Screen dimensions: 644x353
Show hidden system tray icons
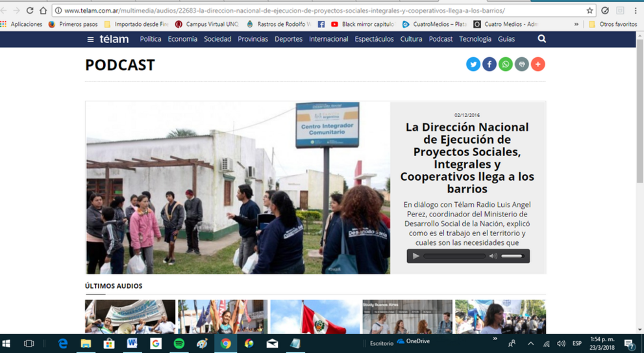coord(530,343)
